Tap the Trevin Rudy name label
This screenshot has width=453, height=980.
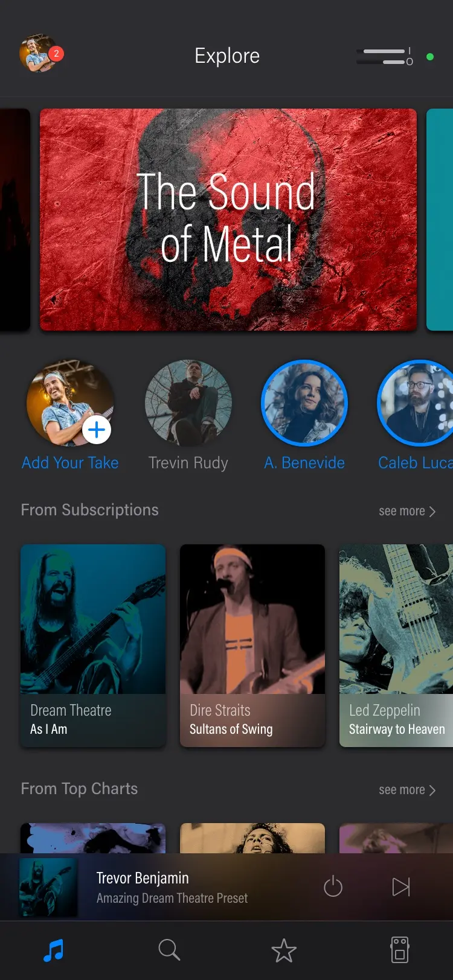[x=188, y=463]
